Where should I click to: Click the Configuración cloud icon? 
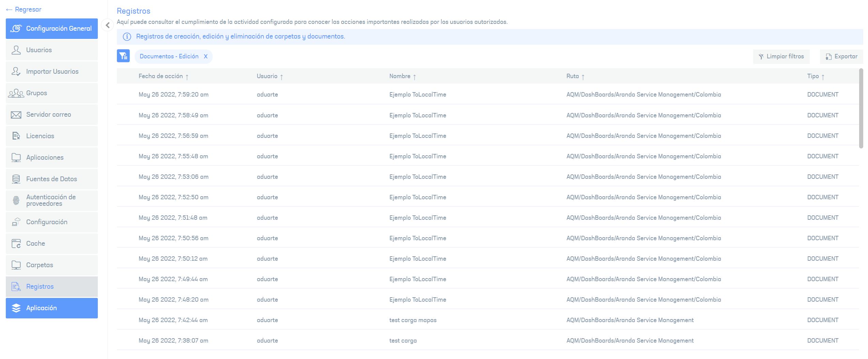(x=16, y=222)
